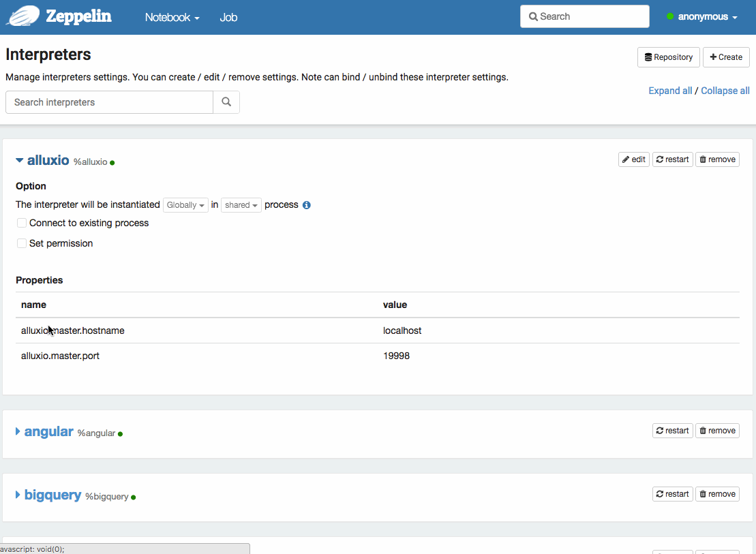This screenshot has width=756, height=554.
Task: Remove the alluxio interpreter
Action: [717, 159]
